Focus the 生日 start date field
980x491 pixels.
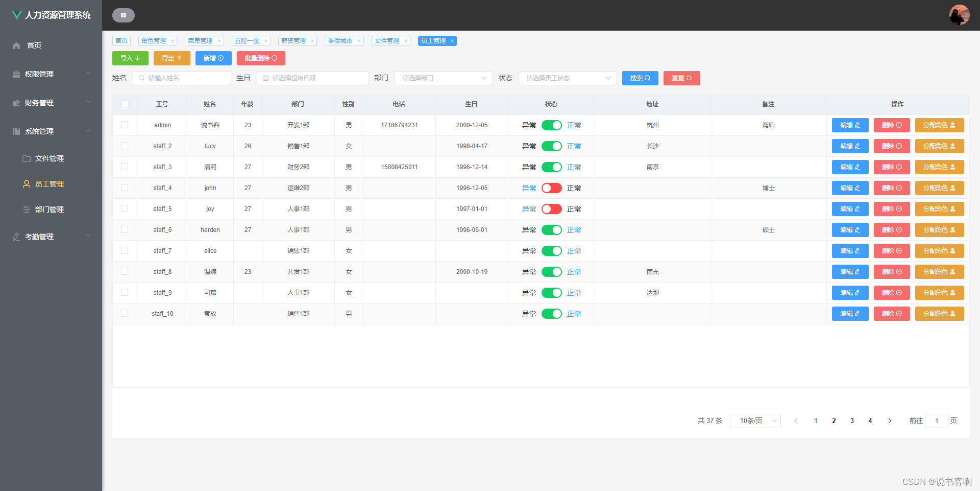coord(313,78)
